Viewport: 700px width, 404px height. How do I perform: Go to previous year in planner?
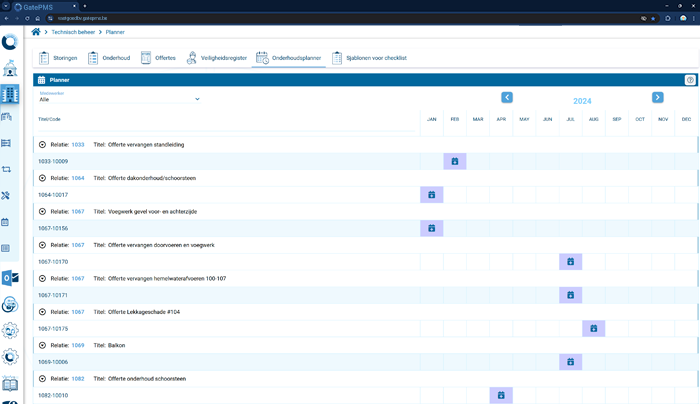[507, 98]
